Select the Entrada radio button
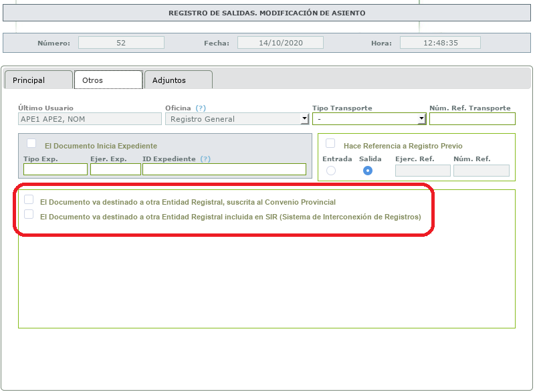Image resolution: width=537 pixels, height=392 pixels. (331, 171)
